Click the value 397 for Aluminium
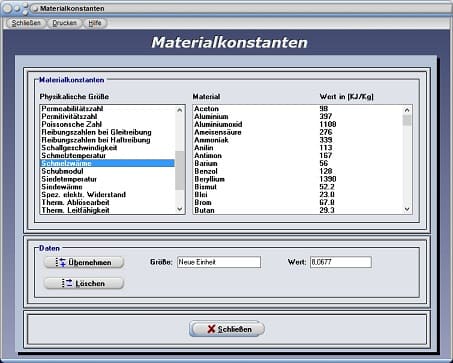Viewport: 453px width, 363px height. point(326,116)
